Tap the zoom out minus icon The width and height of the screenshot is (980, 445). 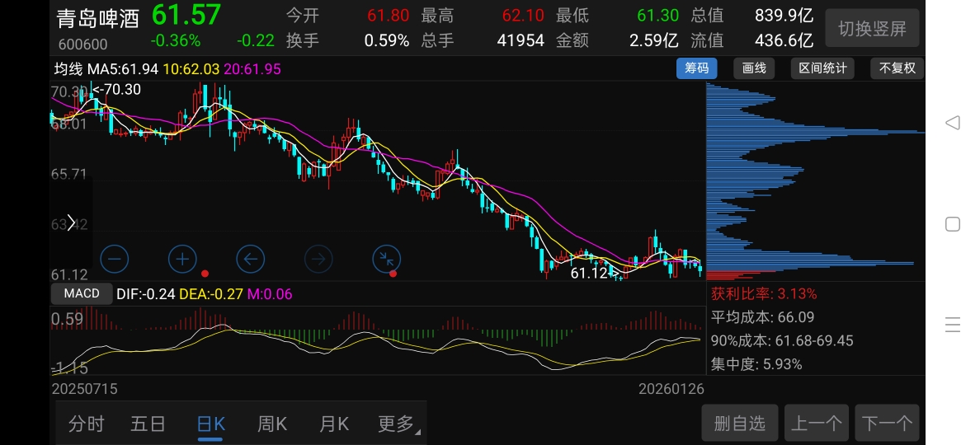(115, 259)
